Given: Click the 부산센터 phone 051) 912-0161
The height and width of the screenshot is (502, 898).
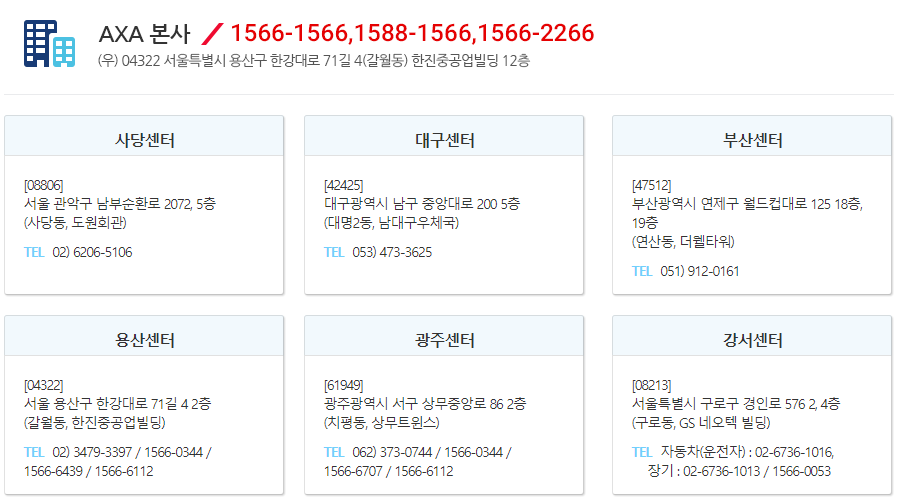Looking at the screenshot, I should [x=700, y=271].
